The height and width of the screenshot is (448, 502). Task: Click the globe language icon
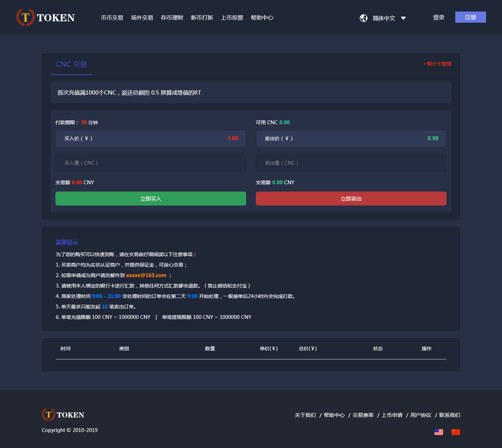(364, 18)
